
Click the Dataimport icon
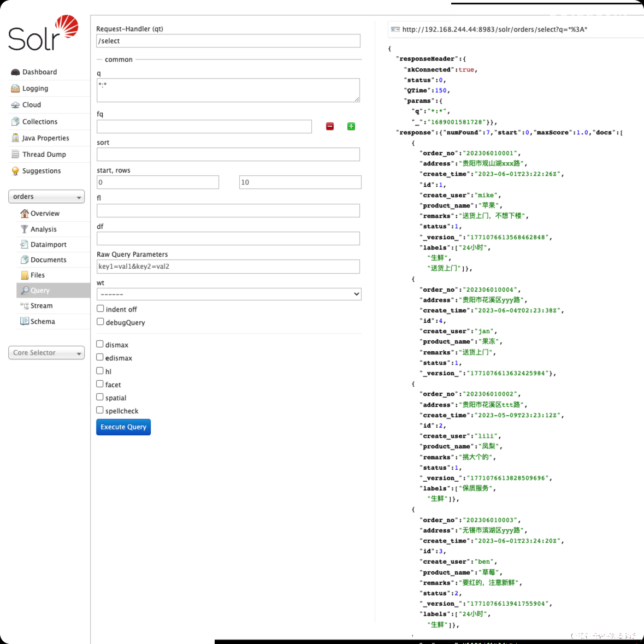[25, 244]
